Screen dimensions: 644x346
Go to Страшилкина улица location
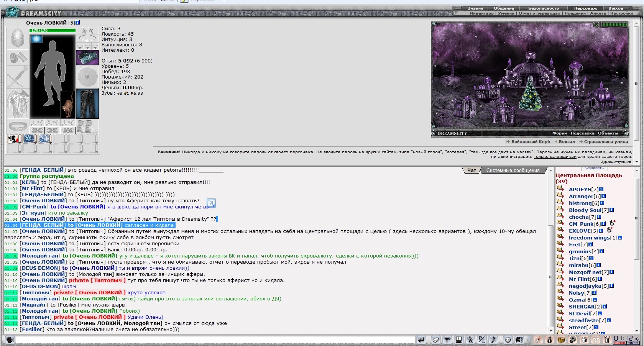(606, 141)
